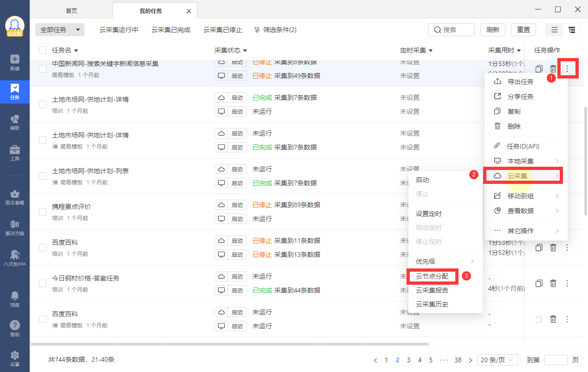Click the 重置 button

coord(523,30)
